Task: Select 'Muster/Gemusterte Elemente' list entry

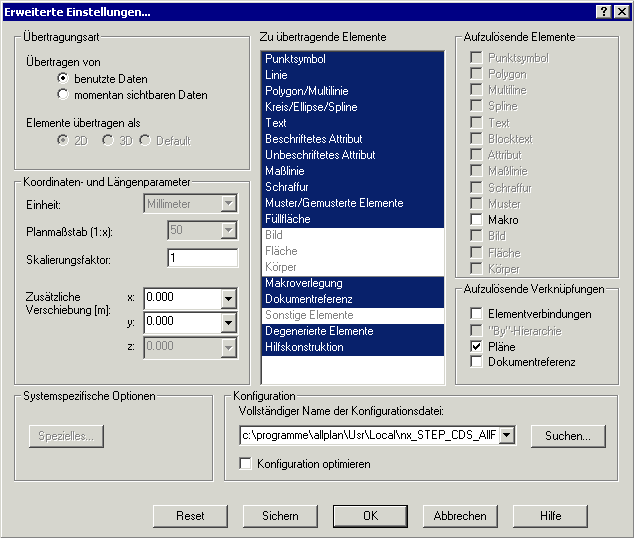Action: tap(353, 203)
